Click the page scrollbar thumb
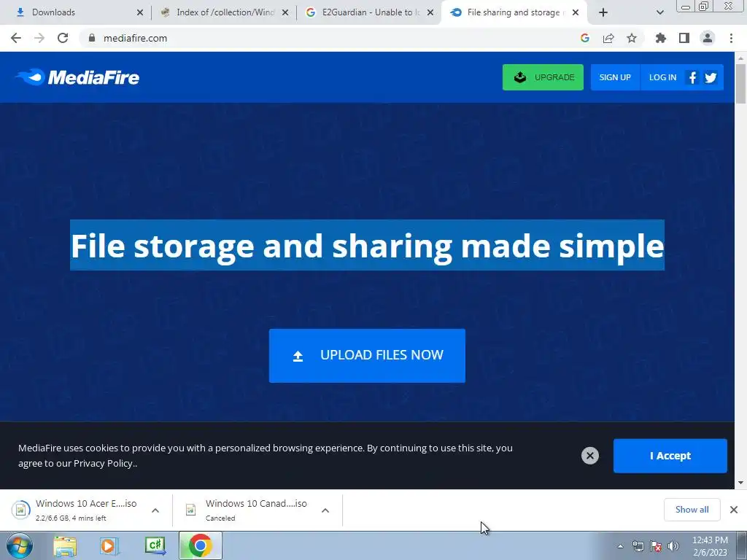747x560 pixels. point(740,84)
